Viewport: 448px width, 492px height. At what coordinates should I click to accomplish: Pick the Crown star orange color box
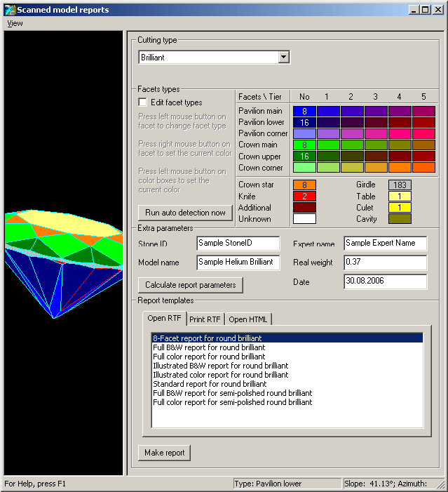pos(304,185)
